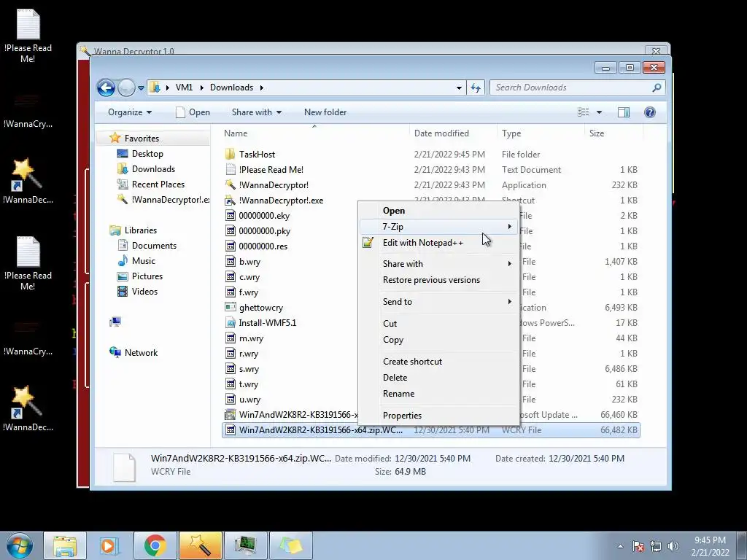This screenshot has height=560, width=747.
Task: Expand Share with in context menu
Action: [x=438, y=264]
